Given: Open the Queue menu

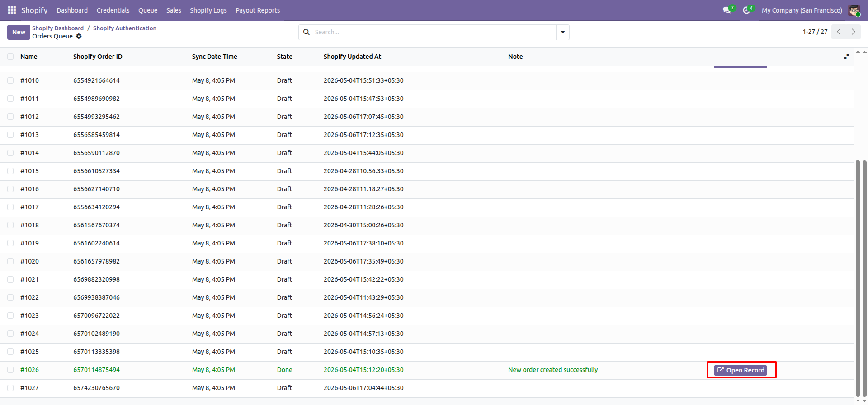Looking at the screenshot, I should coord(148,10).
